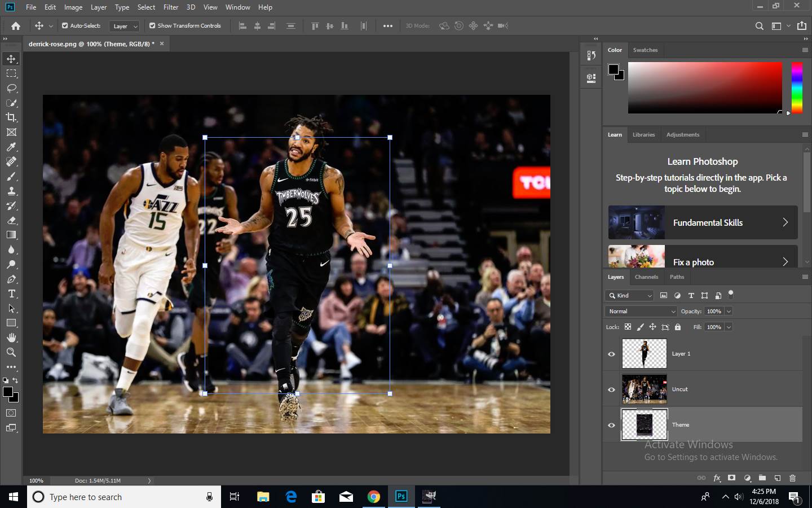
Task: Toggle lock all padlock icon
Action: click(x=678, y=327)
